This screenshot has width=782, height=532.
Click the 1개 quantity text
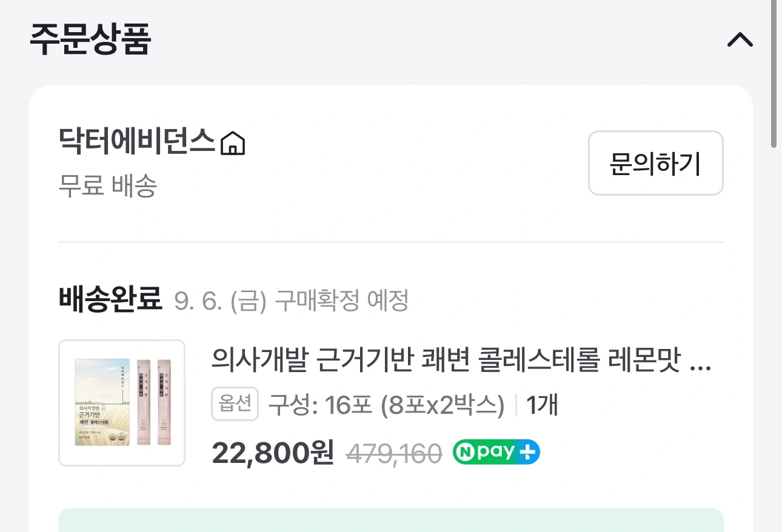pyautogui.click(x=541, y=405)
